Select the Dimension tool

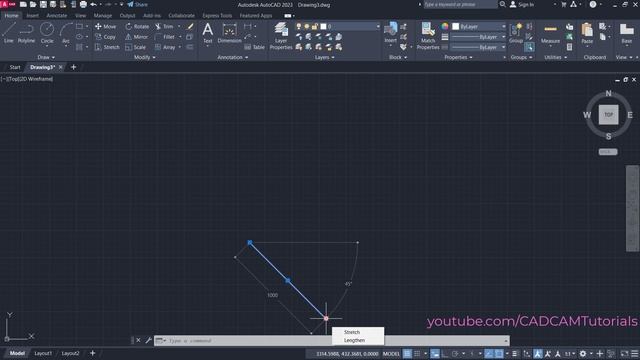click(229, 33)
